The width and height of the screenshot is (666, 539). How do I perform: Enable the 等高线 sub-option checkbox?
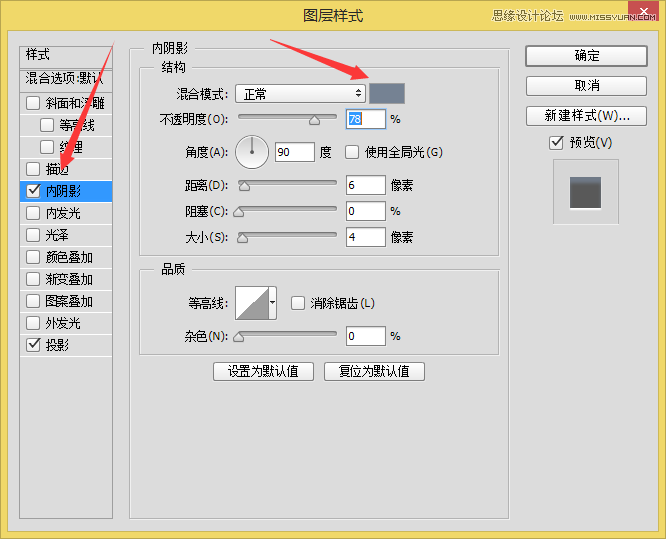tap(47, 125)
